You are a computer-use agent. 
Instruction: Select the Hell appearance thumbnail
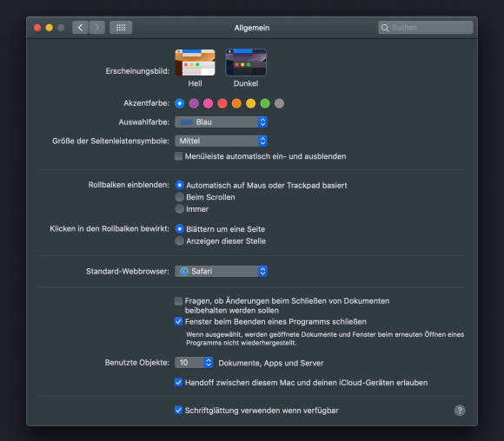pyautogui.click(x=195, y=63)
